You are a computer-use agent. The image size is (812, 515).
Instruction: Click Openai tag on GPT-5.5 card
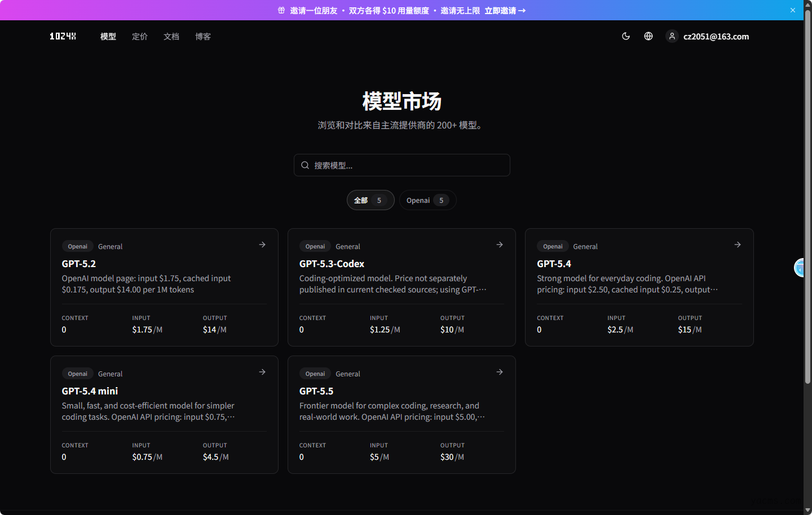[x=315, y=374]
